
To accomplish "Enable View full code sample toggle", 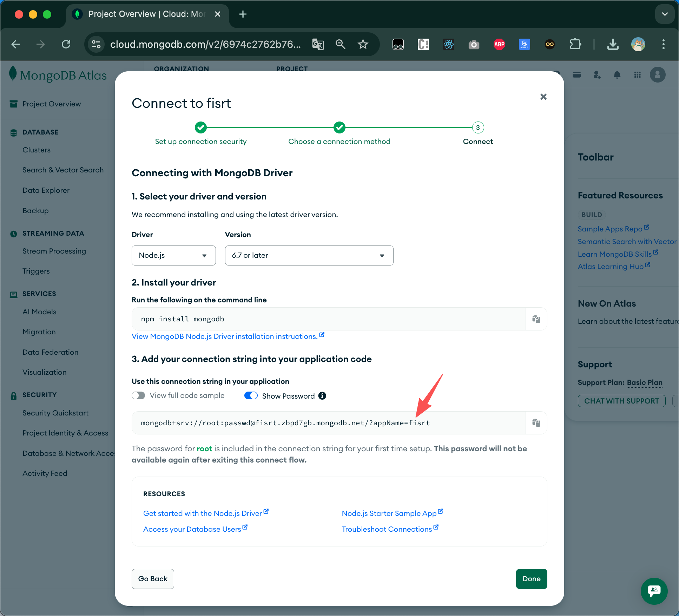I will [138, 395].
